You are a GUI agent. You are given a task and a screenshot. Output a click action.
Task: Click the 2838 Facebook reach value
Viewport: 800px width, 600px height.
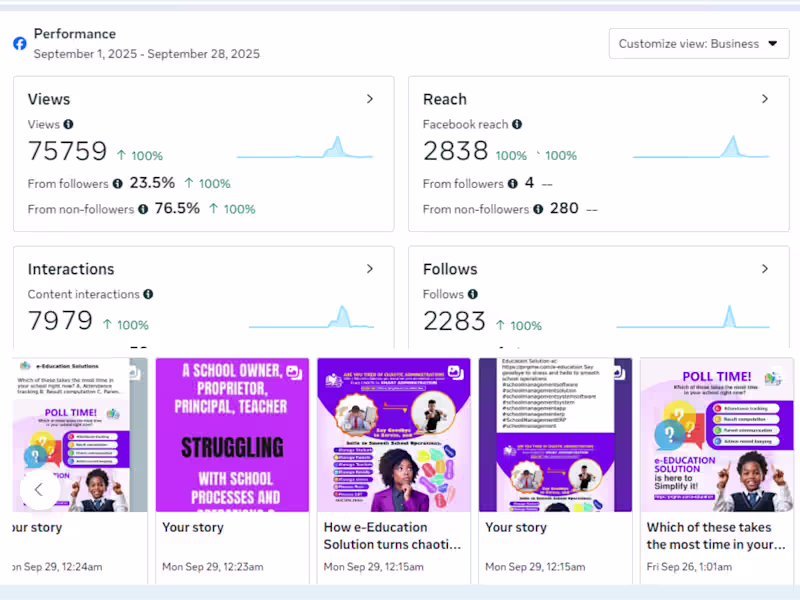pyautogui.click(x=456, y=151)
